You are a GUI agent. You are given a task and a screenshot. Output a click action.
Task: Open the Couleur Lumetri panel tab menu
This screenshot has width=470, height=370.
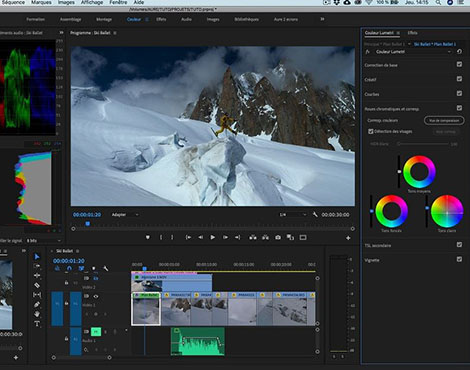click(398, 33)
